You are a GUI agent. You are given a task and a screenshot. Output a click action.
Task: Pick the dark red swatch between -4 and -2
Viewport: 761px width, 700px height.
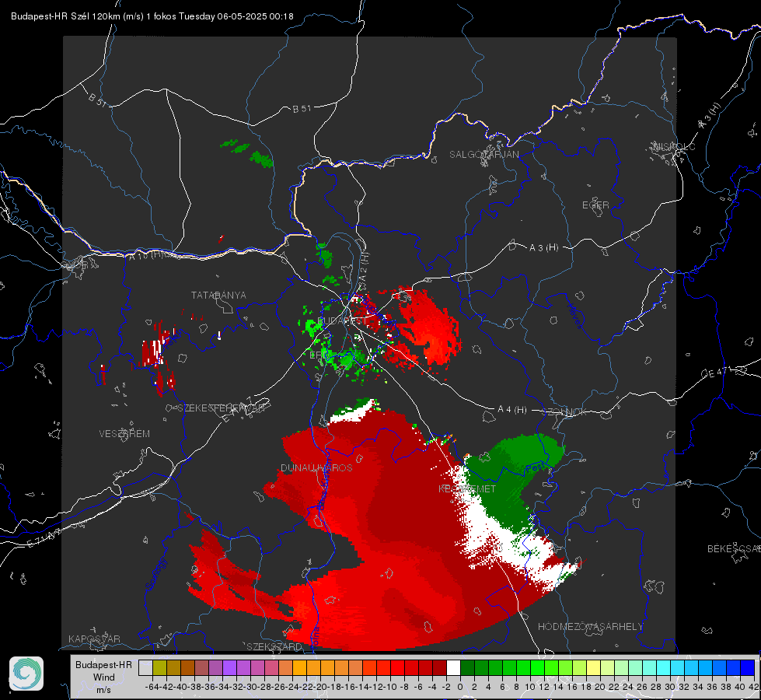439,667
